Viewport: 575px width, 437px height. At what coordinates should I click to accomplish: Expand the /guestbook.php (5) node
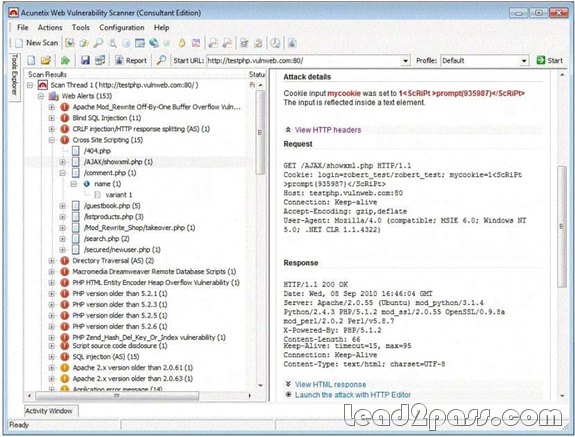[63, 206]
